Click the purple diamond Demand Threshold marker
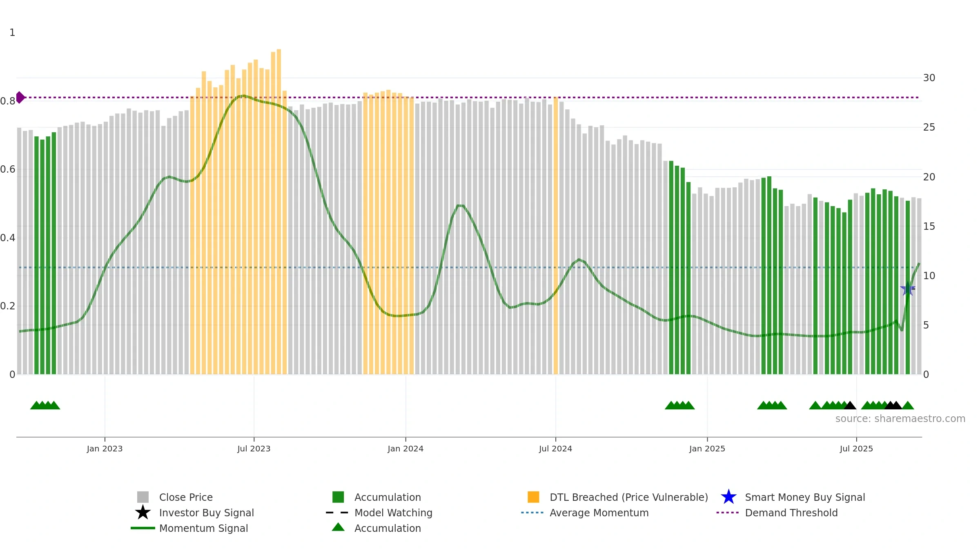The image size is (980, 551). coord(20,98)
